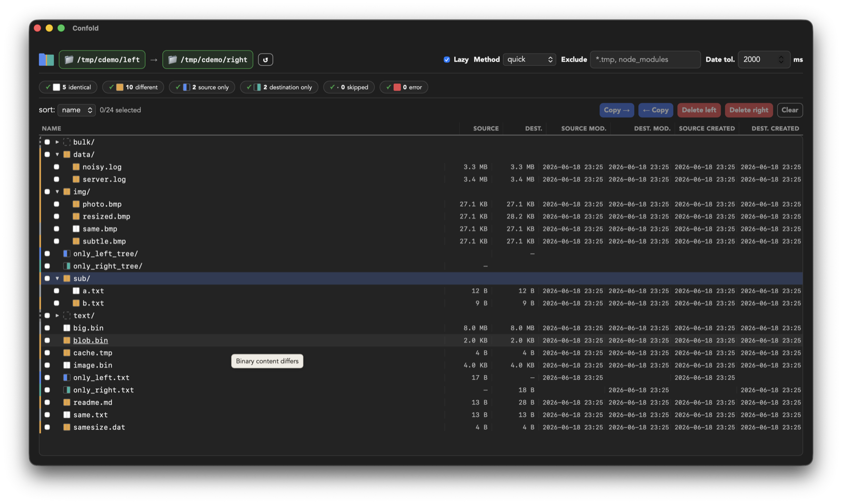
Task: Open the /tmp/cdemo/right path selector
Action: point(208,59)
